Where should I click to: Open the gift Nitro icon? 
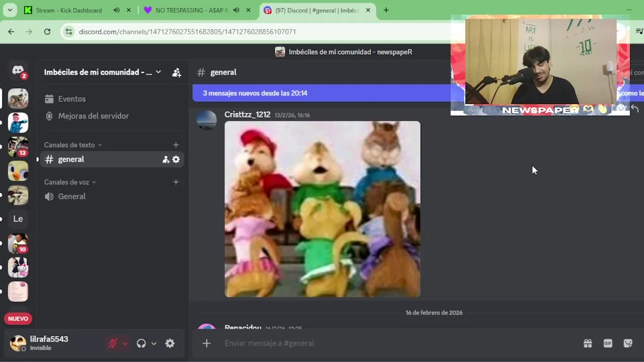point(588,343)
